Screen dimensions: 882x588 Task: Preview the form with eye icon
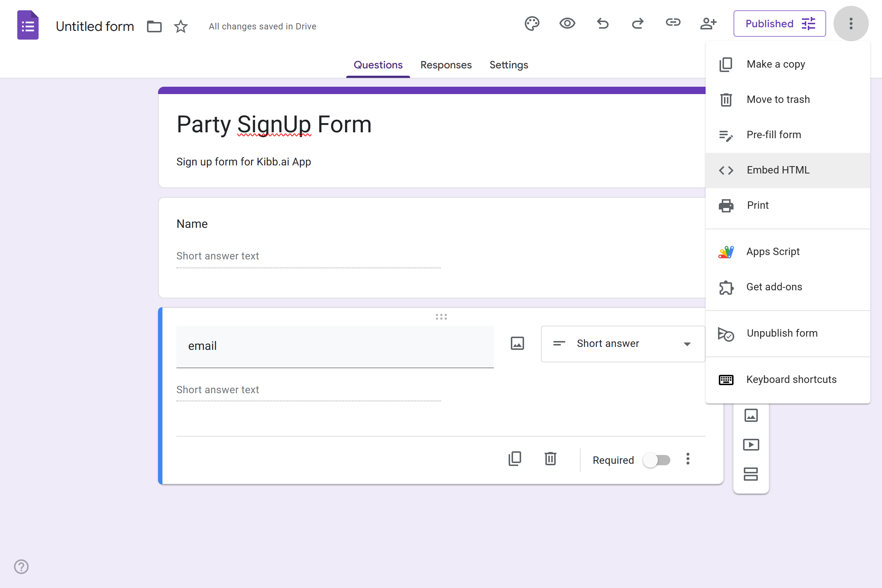567,24
